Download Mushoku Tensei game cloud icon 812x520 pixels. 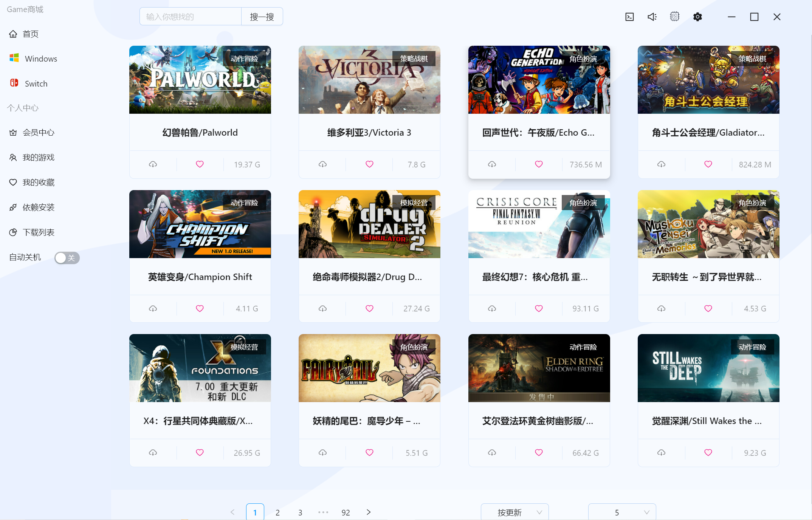[x=661, y=309]
